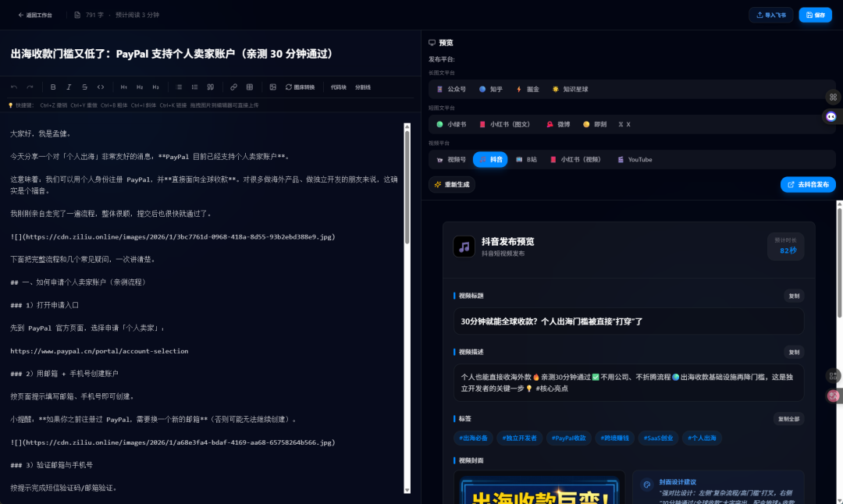Select the 小红书（图文）platform
The height and width of the screenshot is (504, 843).
(x=503, y=124)
